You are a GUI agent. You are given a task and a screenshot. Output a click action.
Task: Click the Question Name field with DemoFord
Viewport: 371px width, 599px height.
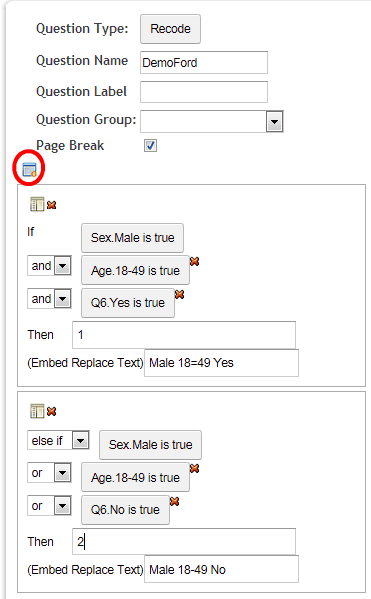tap(204, 62)
